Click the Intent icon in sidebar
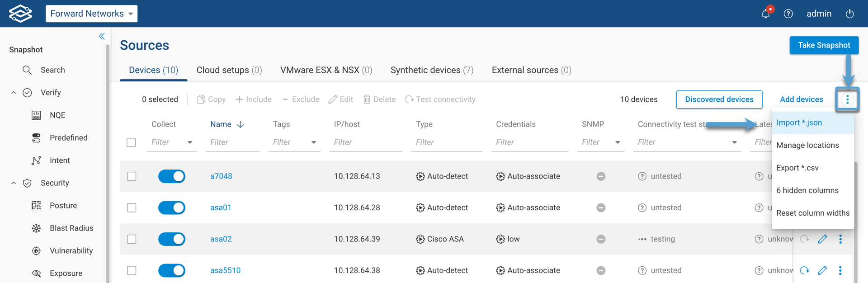Viewport: 868px width, 283px height. (36, 160)
